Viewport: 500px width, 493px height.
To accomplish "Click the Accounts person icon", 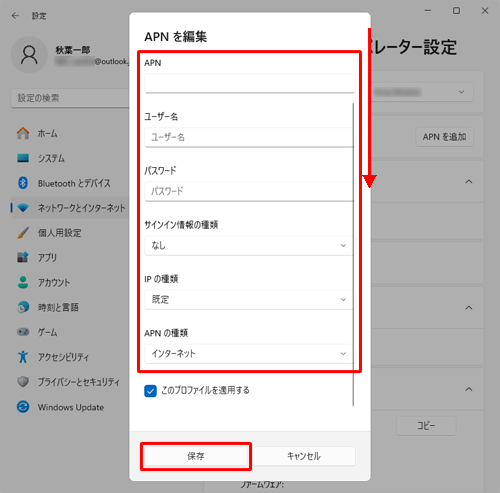I will (x=23, y=282).
